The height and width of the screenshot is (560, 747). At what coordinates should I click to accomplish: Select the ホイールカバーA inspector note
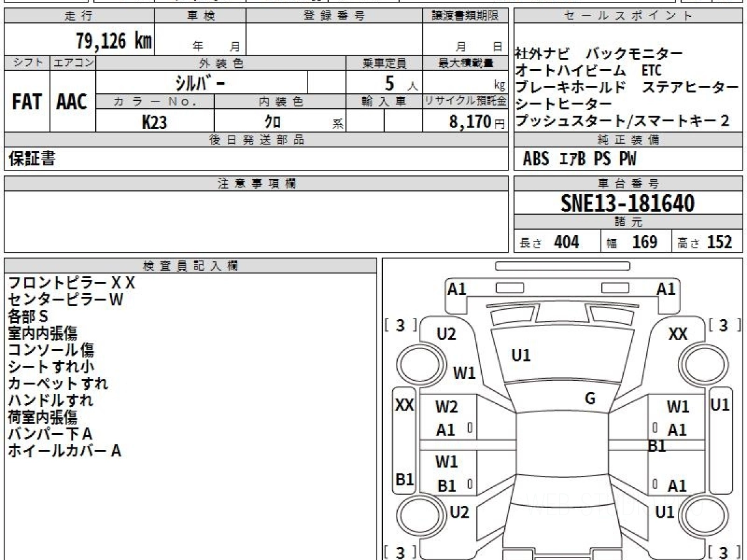click(64, 451)
